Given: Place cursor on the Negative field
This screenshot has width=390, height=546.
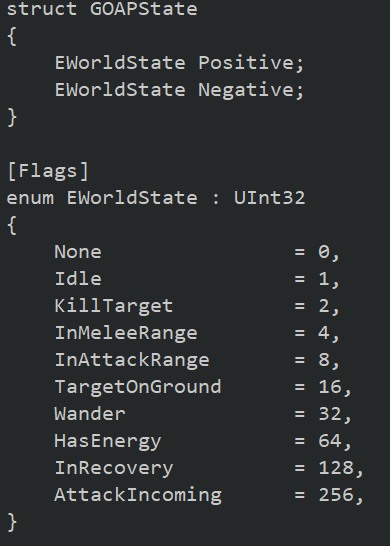Looking at the screenshot, I should tap(247, 90).
